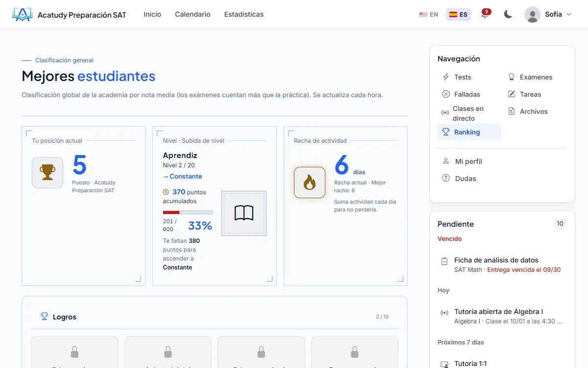This screenshot has height=368, width=588.
Task: Click the flame streak icon
Action: (x=310, y=183)
